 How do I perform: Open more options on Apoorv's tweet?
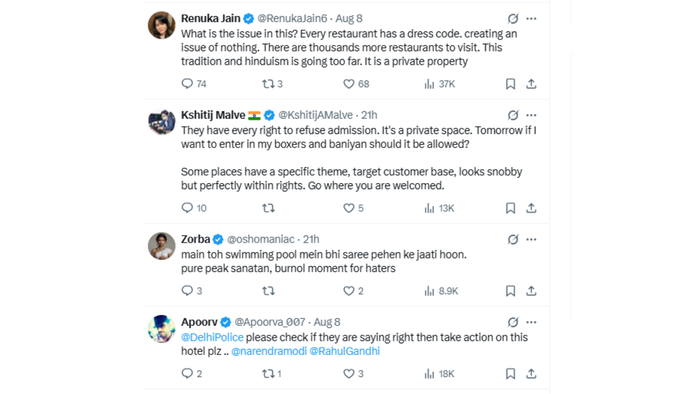point(531,322)
